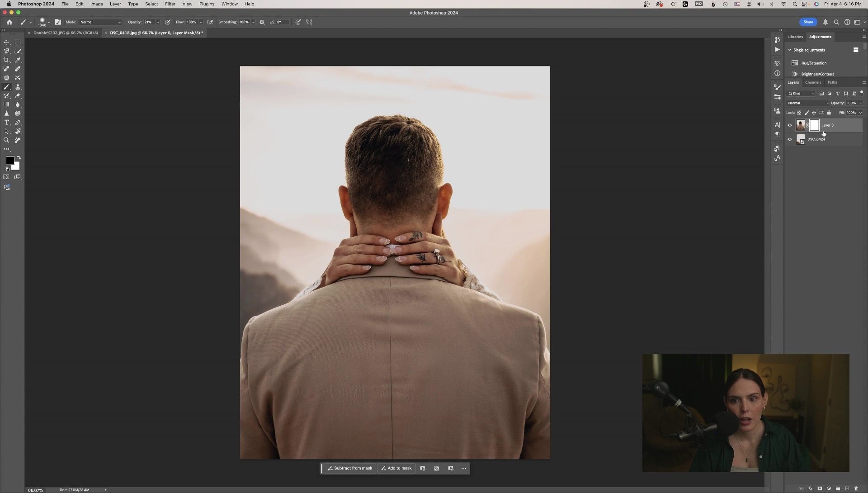Select the Zoom tool in toolbar
The height and width of the screenshot is (493, 868).
coord(6,140)
